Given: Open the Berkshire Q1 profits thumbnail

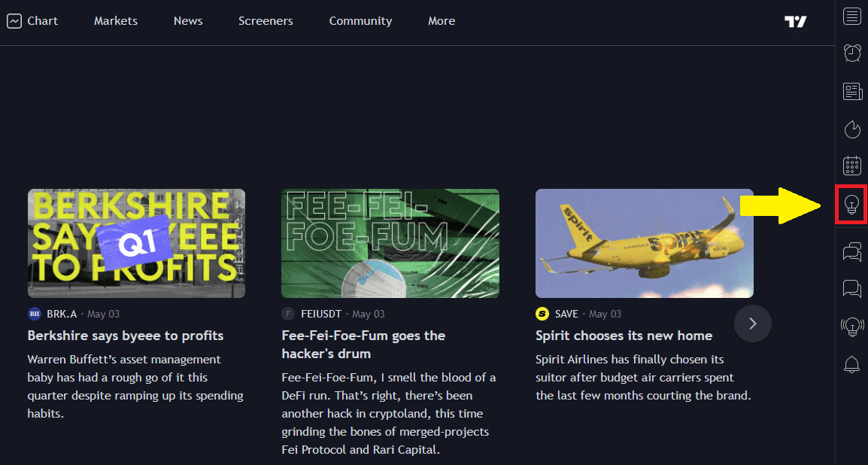Looking at the screenshot, I should tap(136, 244).
